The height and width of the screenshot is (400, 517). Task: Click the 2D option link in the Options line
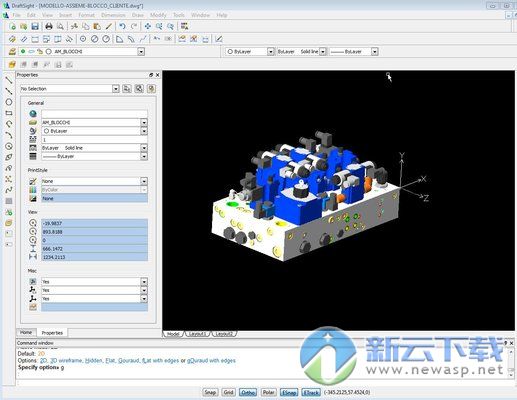coord(43,361)
